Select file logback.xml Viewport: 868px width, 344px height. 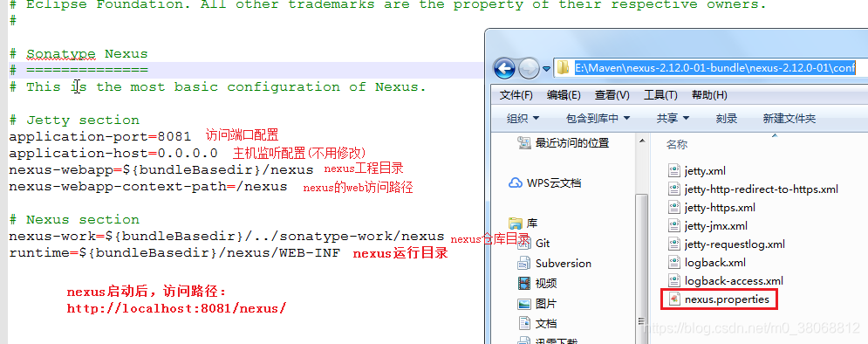tap(714, 263)
